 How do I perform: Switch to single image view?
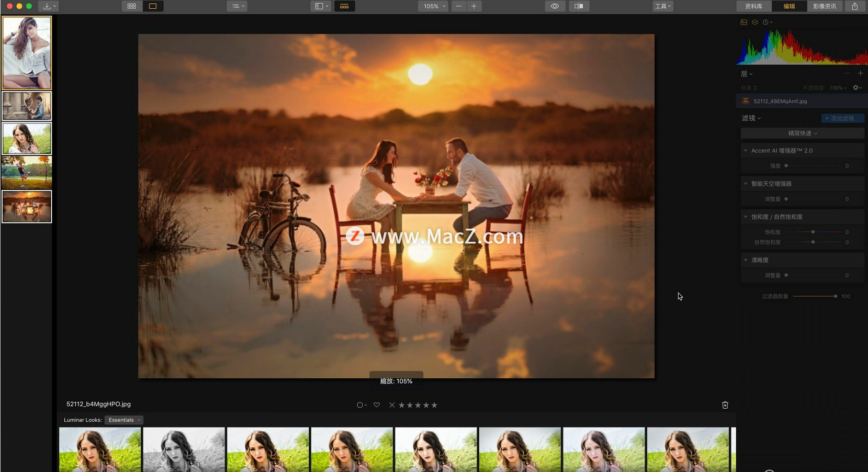153,6
